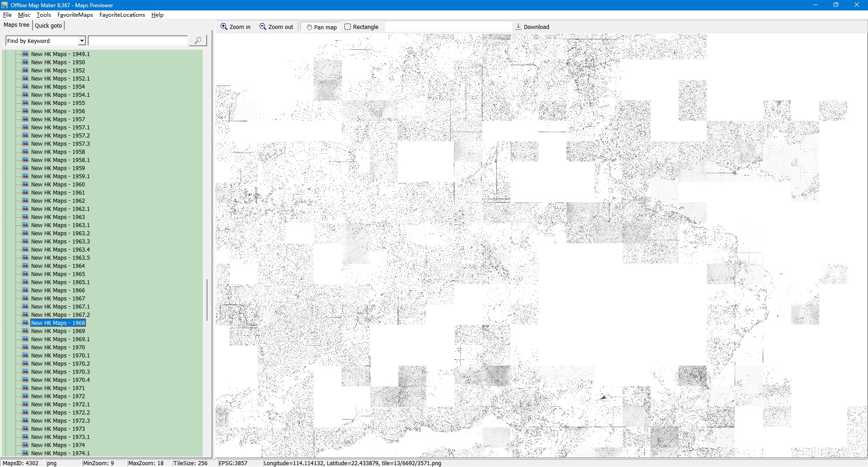Image resolution: width=868 pixels, height=467 pixels.
Task: Open the FavoriteMaps menu
Action: [75, 15]
